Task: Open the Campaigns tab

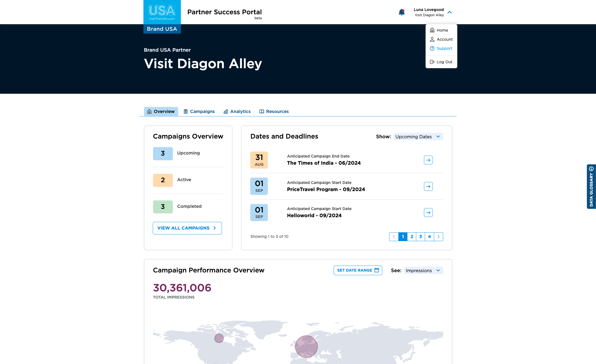Action: click(x=199, y=111)
